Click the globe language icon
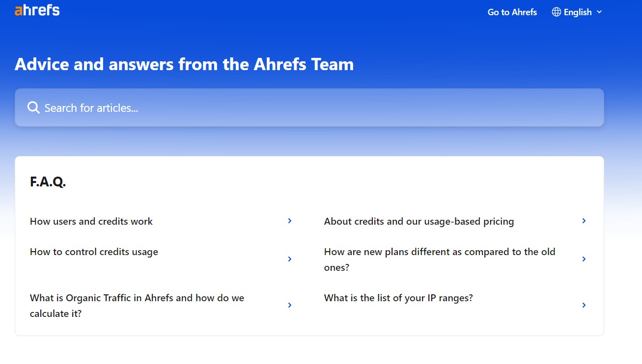Image resolution: width=642 pixels, height=364 pixels. [556, 12]
